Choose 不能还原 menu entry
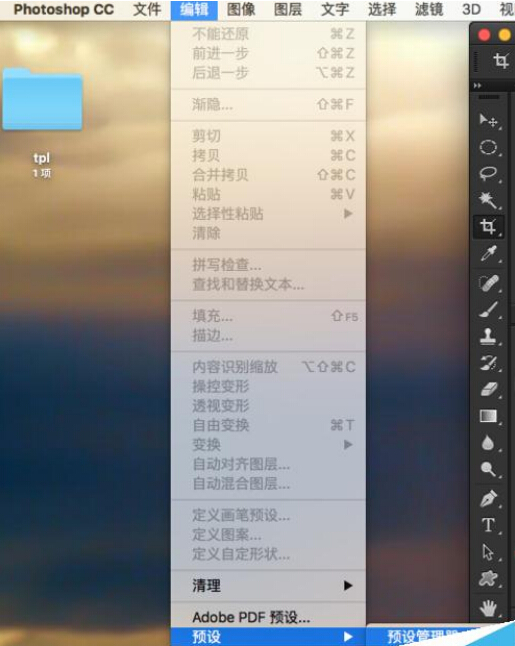 pyautogui.click(x=268, y=34)
